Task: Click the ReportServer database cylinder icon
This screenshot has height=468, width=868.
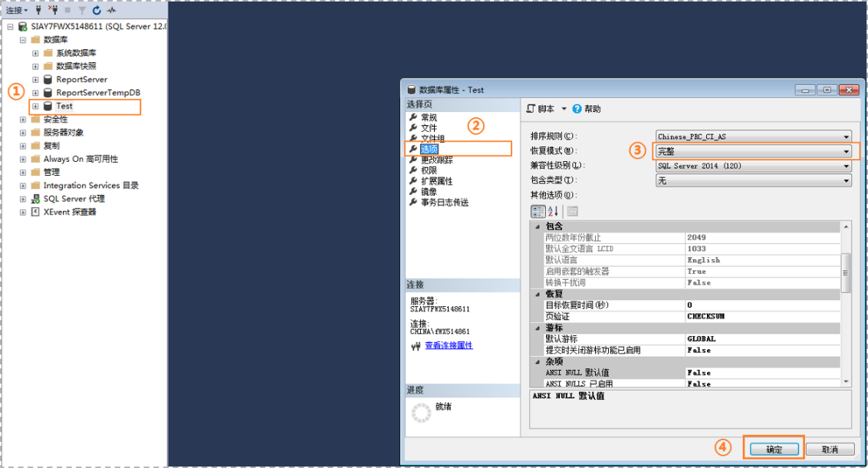Action: click(48, 79)
